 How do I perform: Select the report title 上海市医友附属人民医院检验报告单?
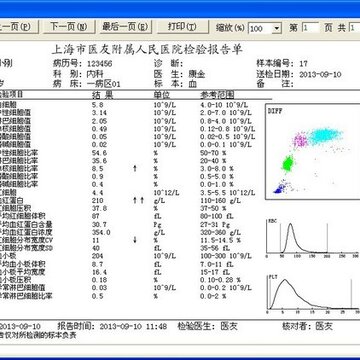(x=147, y=50)
